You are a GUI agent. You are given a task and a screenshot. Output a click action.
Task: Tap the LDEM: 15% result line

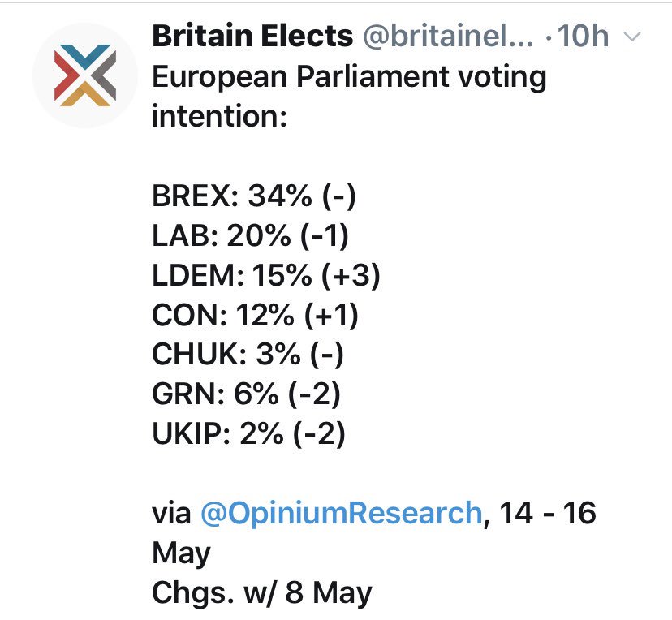[x=266, y=276]
